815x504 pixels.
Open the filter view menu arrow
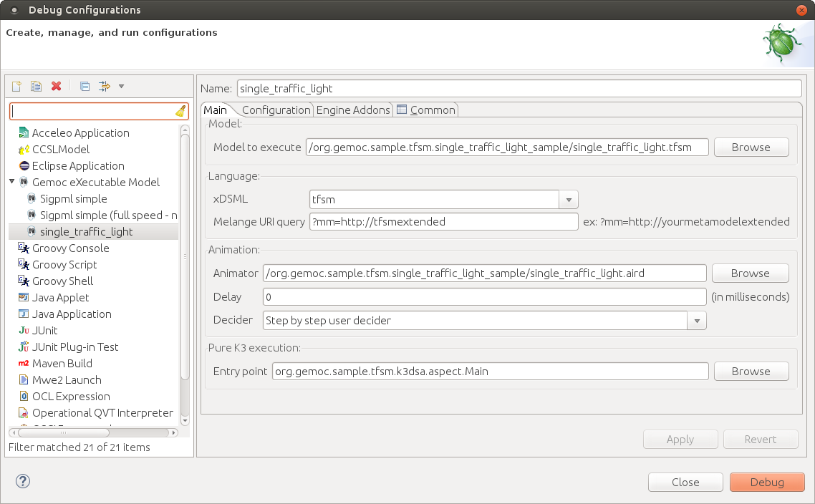(121, 87)
